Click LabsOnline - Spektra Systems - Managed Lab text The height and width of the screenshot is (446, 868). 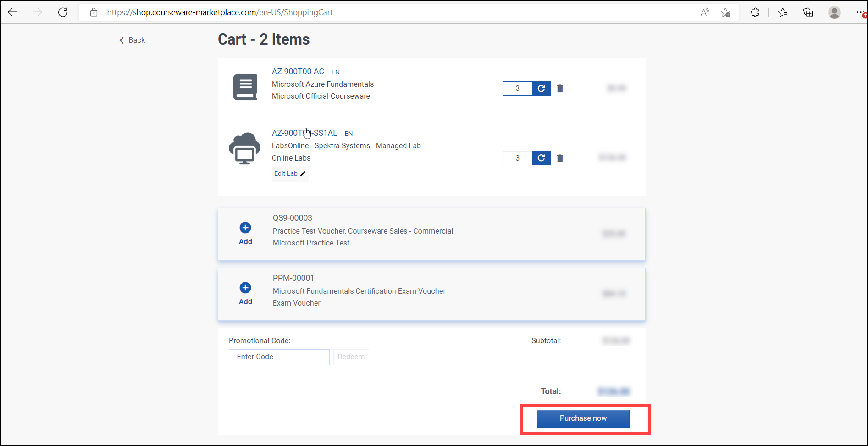click(x=346, y=146)
